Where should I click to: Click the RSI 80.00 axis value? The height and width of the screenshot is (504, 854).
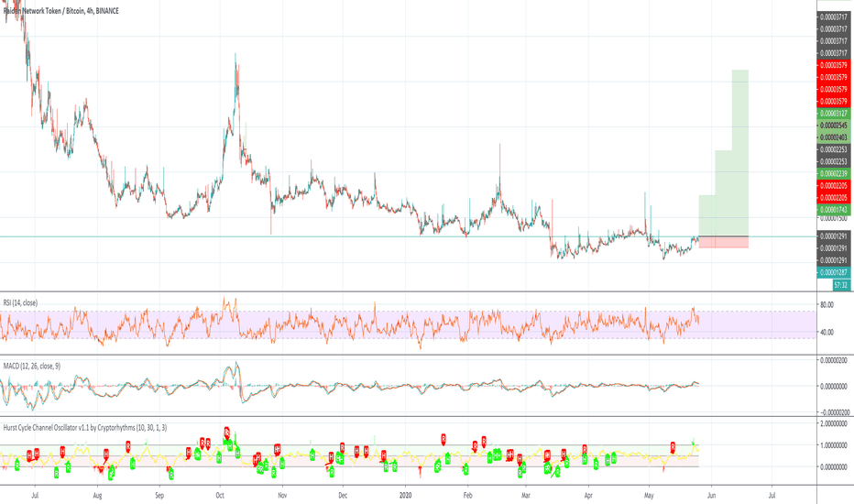point(827,305)
